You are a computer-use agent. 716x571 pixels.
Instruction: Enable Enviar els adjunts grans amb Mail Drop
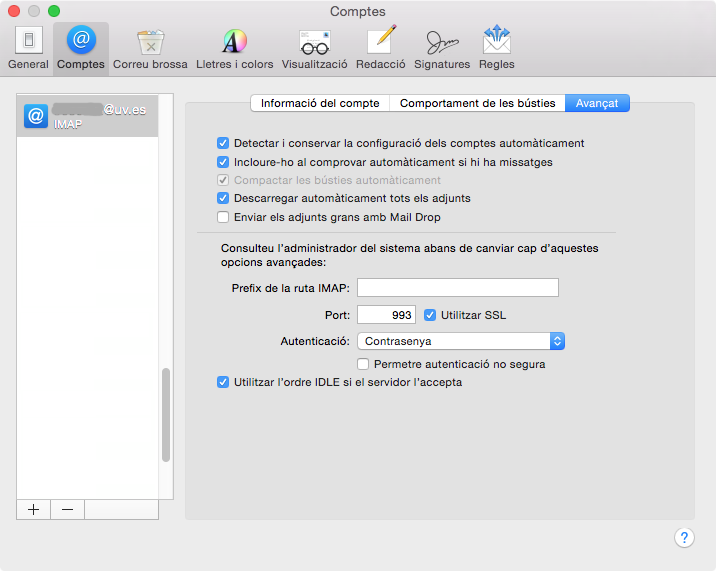pos(223,217)
